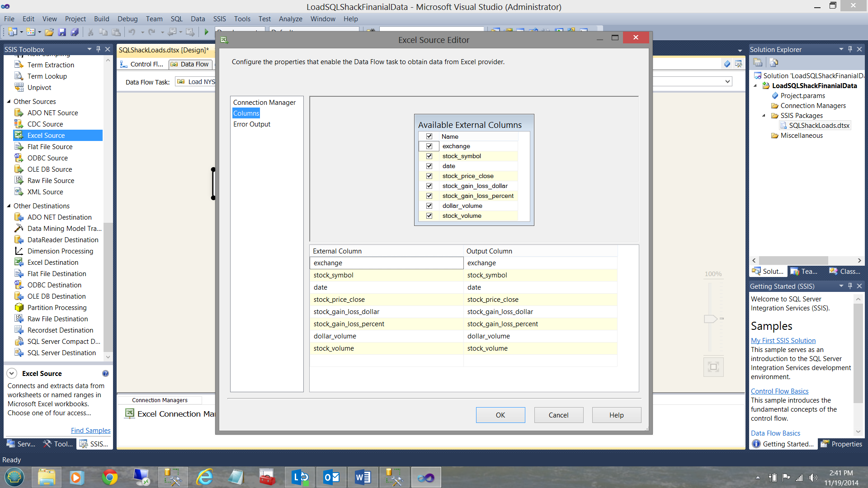Click the Excel Connection Manager icon

[130, 413]
